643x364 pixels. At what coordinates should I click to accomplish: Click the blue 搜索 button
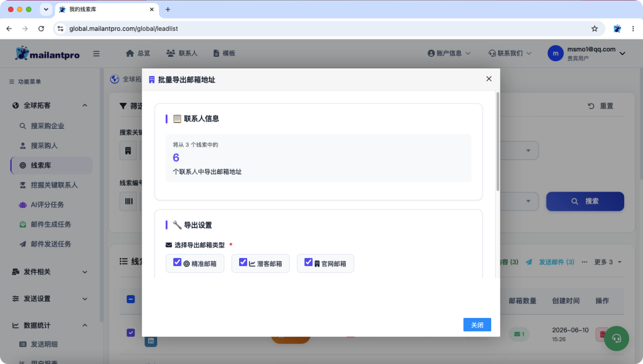[x=585, y=201]
